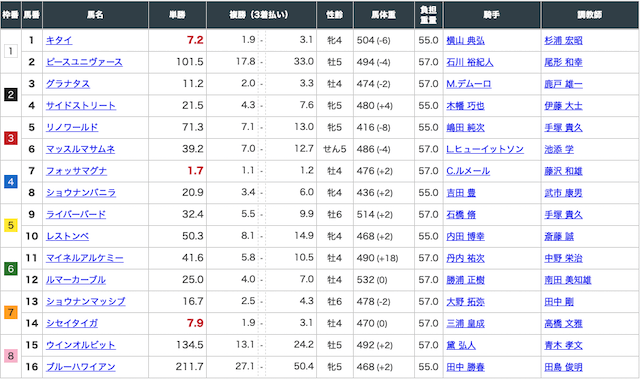
Task: Select win odds value 101.5
Action: (190, 62)
